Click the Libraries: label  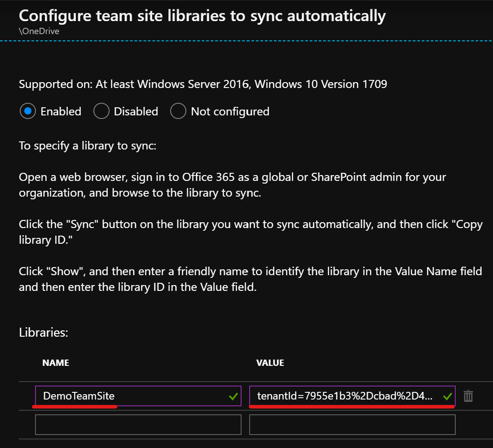[x=44, y=332]
